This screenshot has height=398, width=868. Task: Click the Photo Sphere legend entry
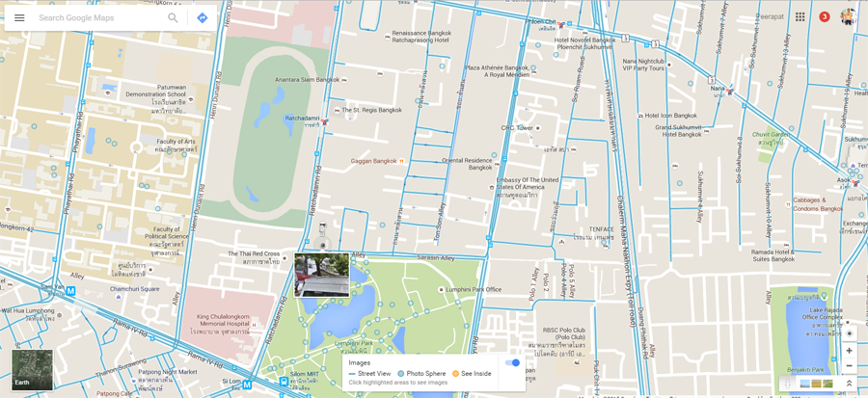tap(421, 374)
